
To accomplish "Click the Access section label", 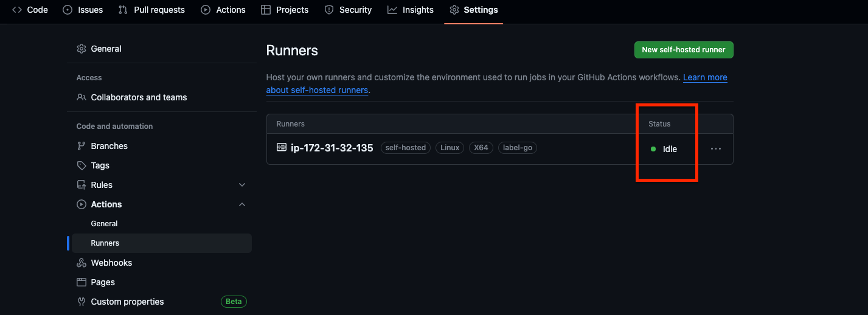I will [x=89, y=78].
